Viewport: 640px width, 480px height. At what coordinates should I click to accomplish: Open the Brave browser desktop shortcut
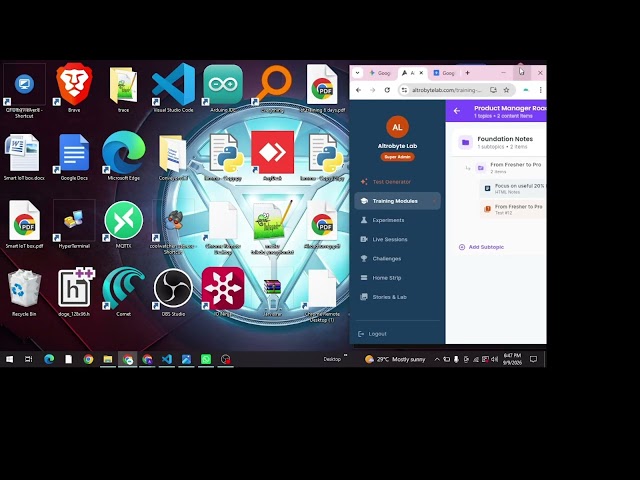point(74,87)
